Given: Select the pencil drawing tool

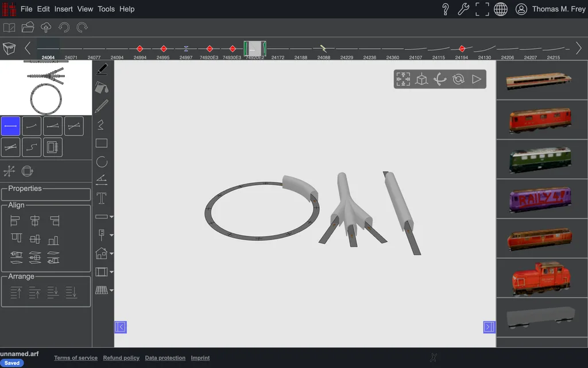Looking at the screenshot, I should click(x=102, y=106).
